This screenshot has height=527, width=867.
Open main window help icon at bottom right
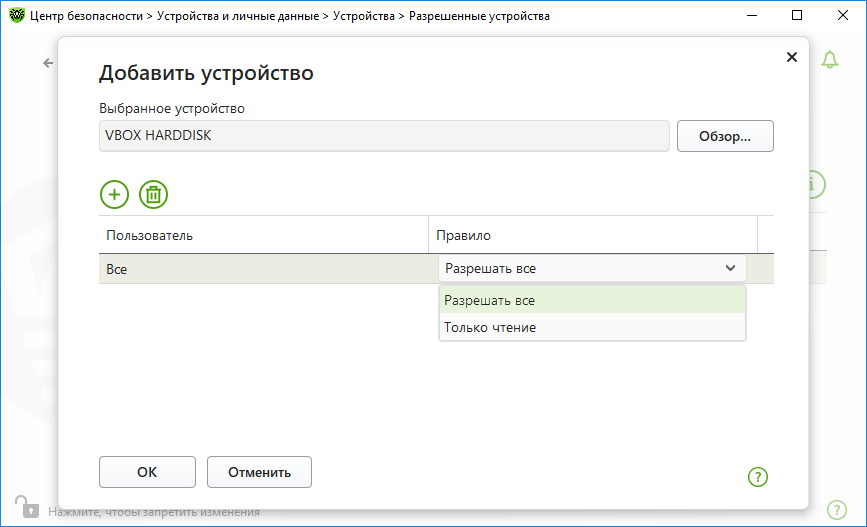tap(837, 510)
